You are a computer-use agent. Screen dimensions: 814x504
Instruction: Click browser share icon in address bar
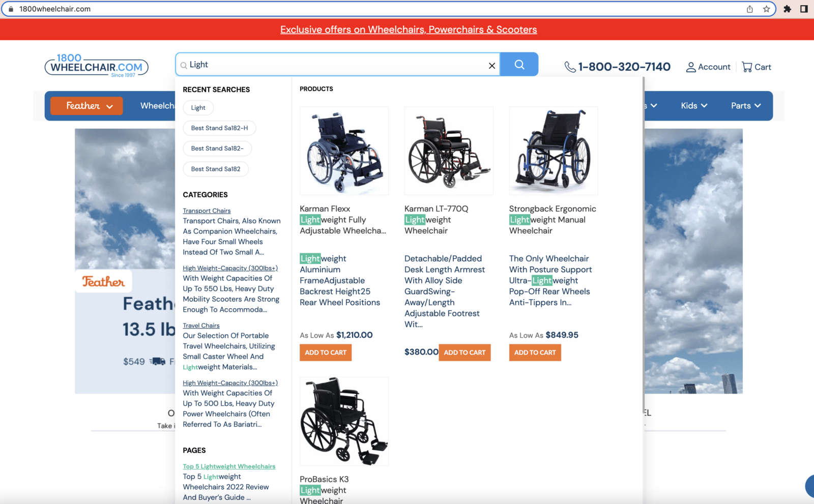pos(749,9)
